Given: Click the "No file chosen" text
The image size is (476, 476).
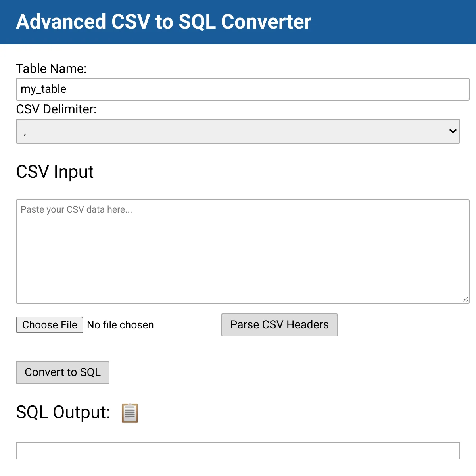Looking at the screenshot, I should coord(120,325).
